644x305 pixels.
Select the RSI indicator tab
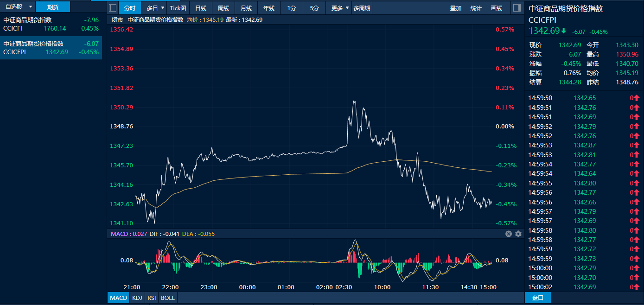(x=152, y=298)
